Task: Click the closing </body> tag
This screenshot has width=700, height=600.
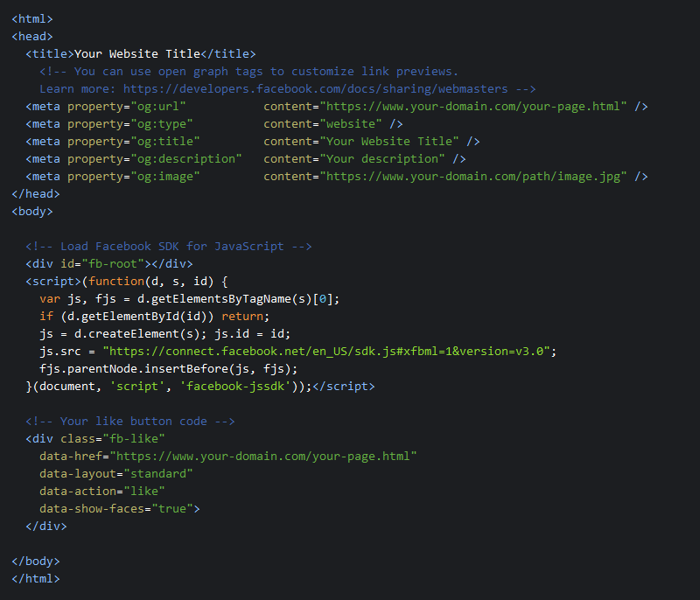Action: click(x=36, y=562)
